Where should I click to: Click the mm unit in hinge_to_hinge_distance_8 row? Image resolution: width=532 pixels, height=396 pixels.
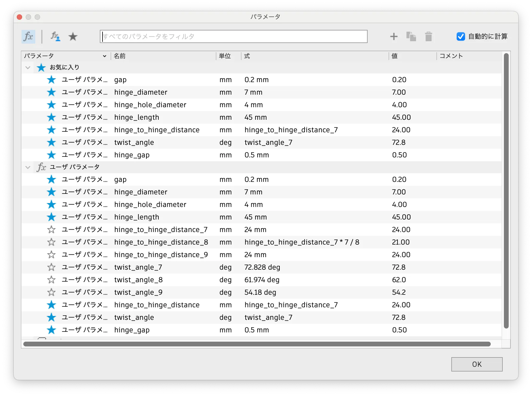tap(226, 242)
